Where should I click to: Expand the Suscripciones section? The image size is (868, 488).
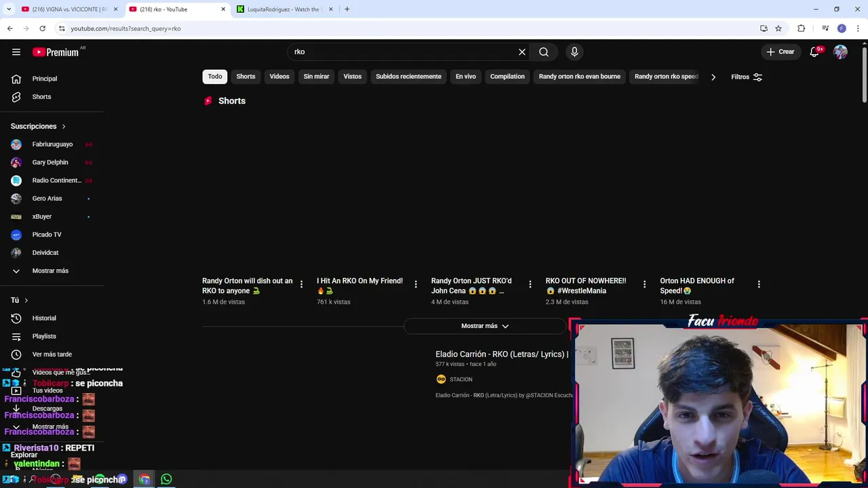(x=39, y=126)
